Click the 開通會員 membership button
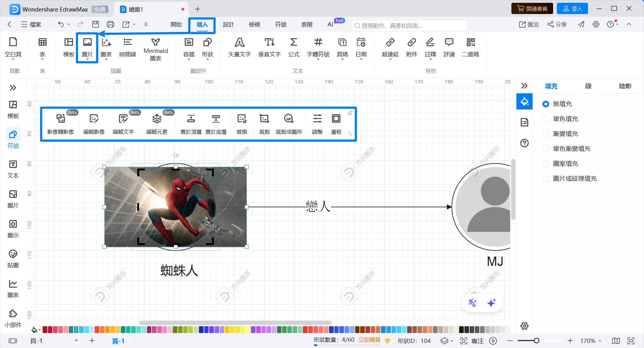The width and height of the screenshot is (644, 348). (532, 8)
